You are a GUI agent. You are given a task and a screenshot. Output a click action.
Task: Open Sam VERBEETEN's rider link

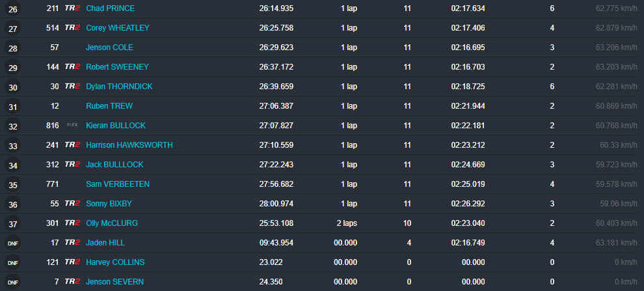coord(118,184)
